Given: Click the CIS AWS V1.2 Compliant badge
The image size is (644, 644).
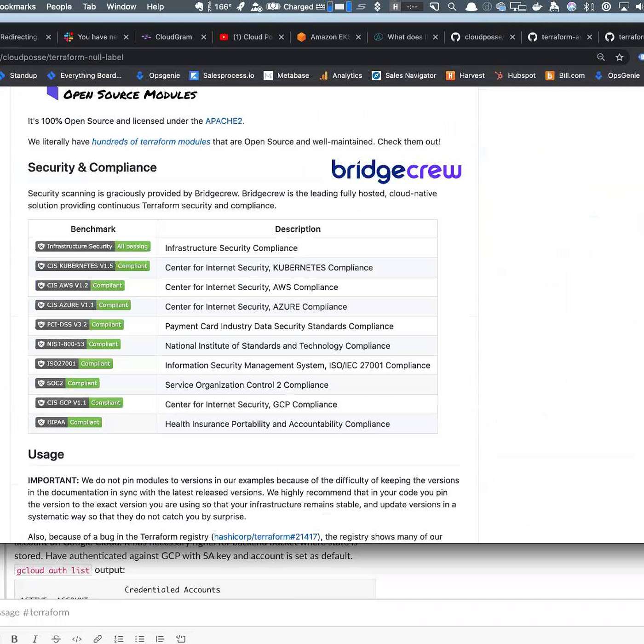Looking at the screenshot, I should coord(80,286).
